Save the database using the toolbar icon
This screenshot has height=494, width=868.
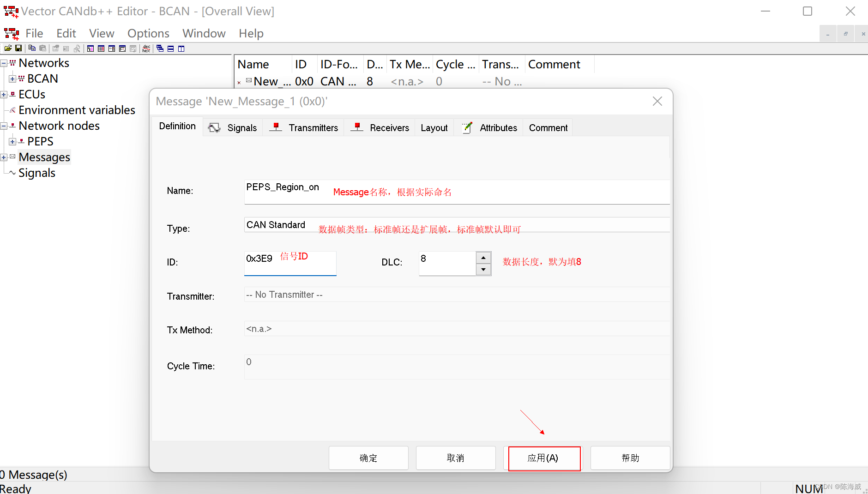tap(18, 48)
